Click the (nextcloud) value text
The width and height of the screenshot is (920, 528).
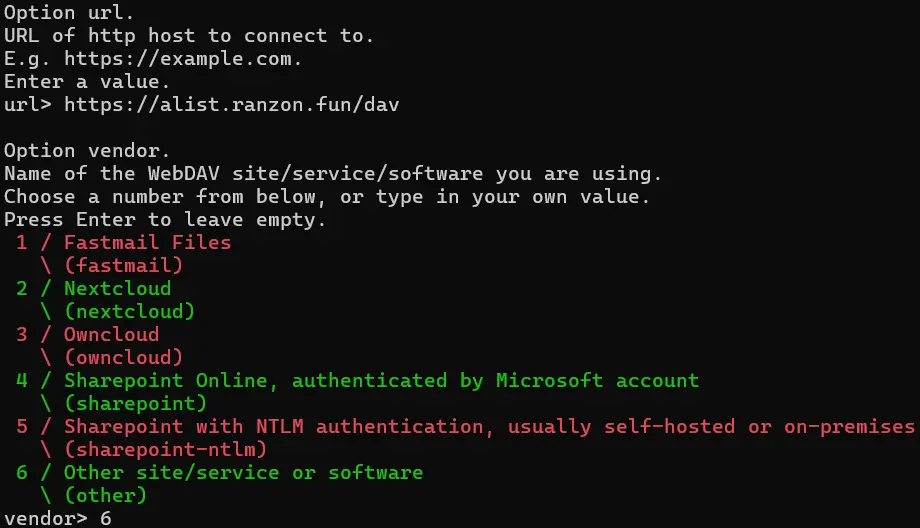coord(129,311)
